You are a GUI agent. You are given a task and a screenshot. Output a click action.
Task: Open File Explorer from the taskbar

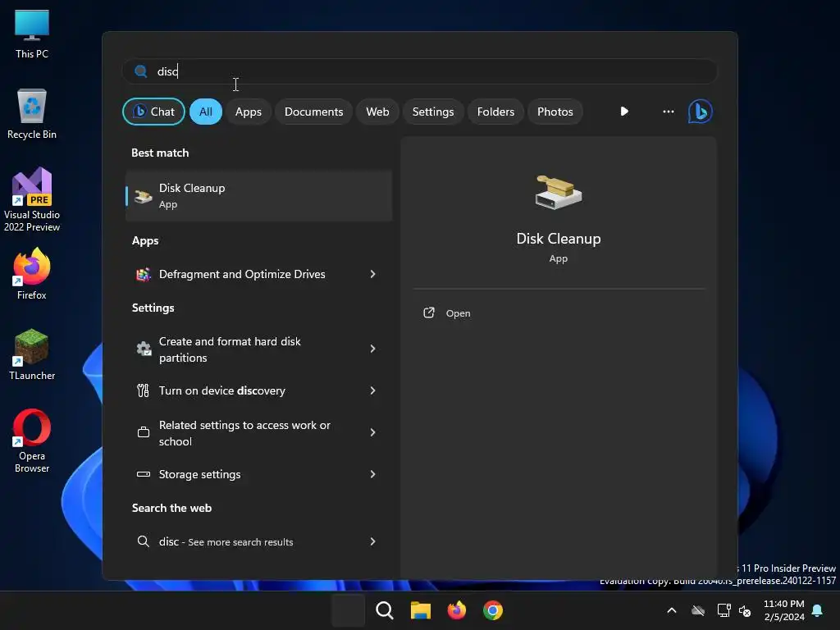[x=421, y=610]
